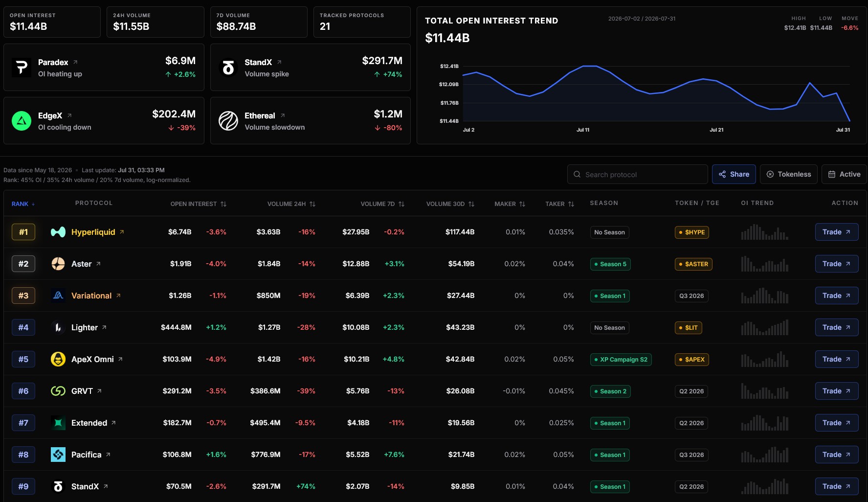This screenshot has height=502, width=868.
Task: Sort table by Volume 7D
Action: [x=382, y=204]
